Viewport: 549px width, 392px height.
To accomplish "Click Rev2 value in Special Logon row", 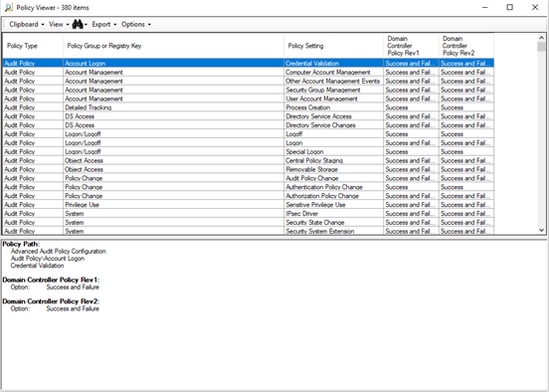I will [466, 151].
